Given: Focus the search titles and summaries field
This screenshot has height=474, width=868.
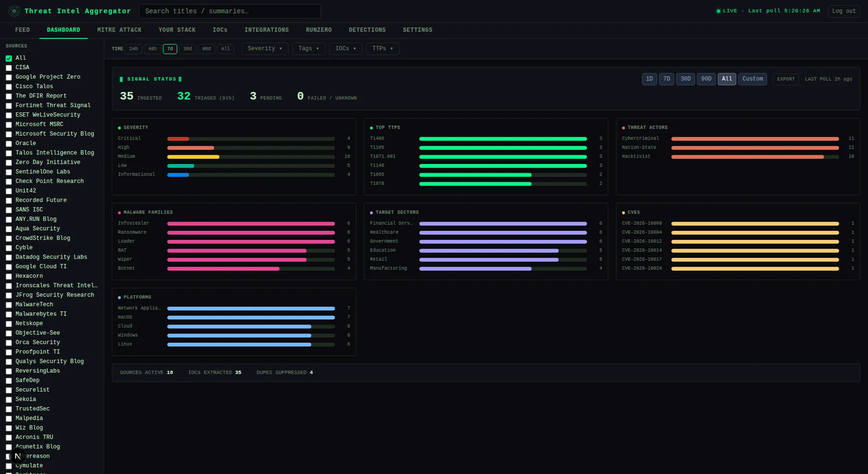Looking at the screenshot, I should (229, 11).
